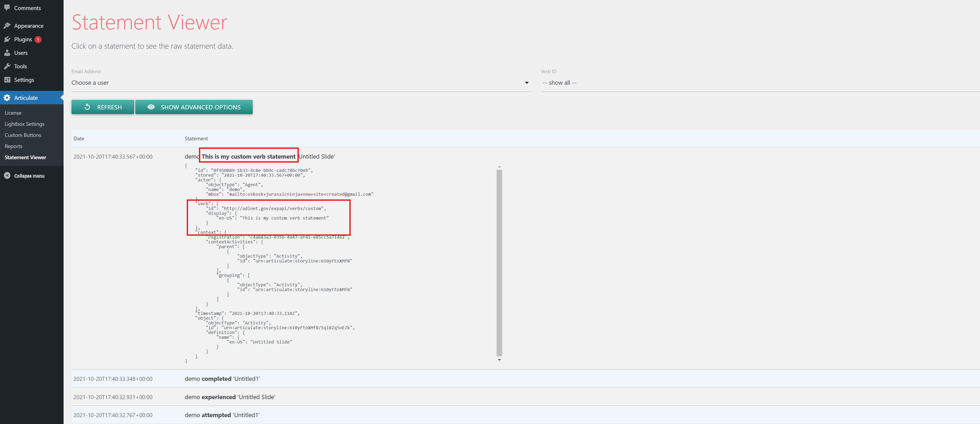Click the Tools wrench icon
Viewport: 980px width, 424px height.
pos(7,66)
